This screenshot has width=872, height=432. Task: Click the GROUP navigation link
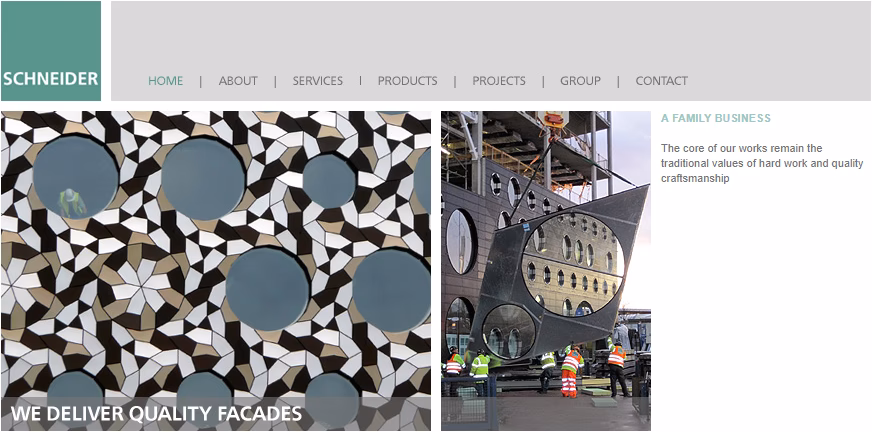(580, 81)
